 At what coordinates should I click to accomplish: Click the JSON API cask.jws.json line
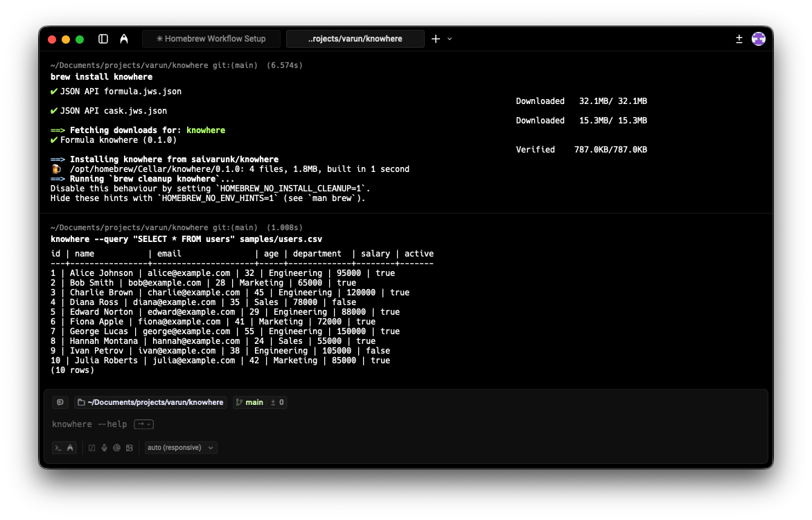pyautogui.click(x=109, y=111)
